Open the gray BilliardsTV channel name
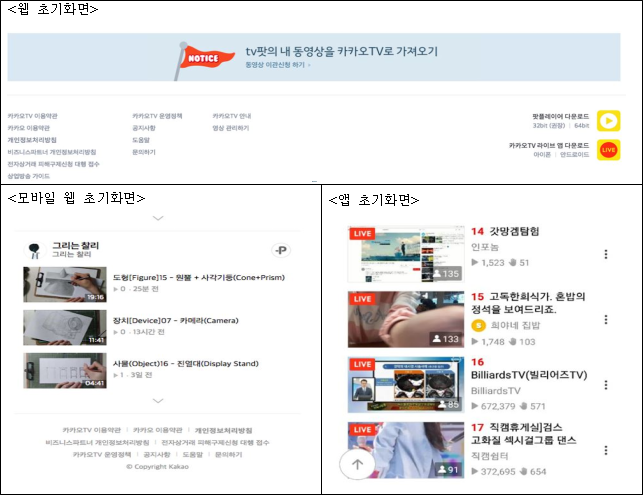 click(495, 391)
